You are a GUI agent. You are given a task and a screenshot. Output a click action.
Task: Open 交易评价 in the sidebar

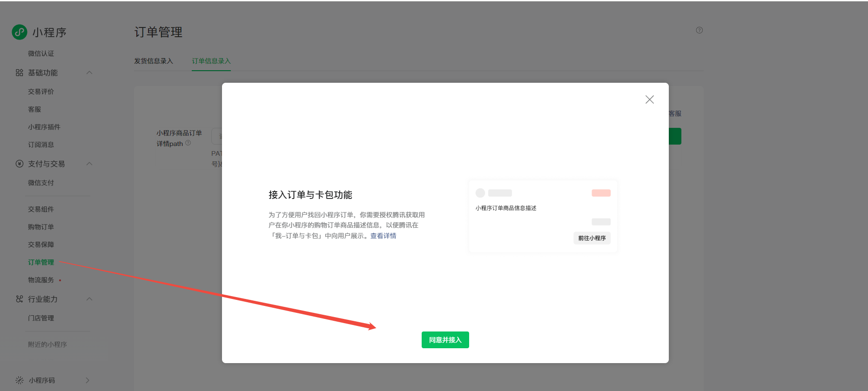pyautogui.click(x=41, y=92)
